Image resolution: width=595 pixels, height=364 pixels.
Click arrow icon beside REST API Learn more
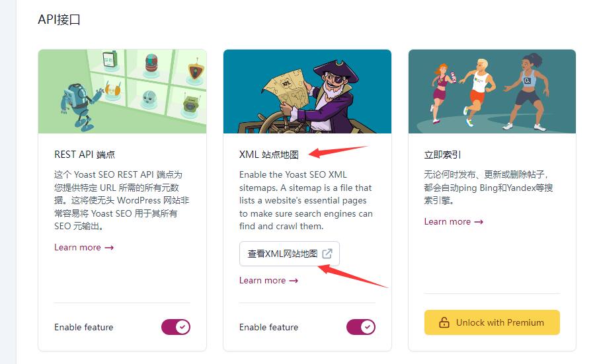pos(109,248)
